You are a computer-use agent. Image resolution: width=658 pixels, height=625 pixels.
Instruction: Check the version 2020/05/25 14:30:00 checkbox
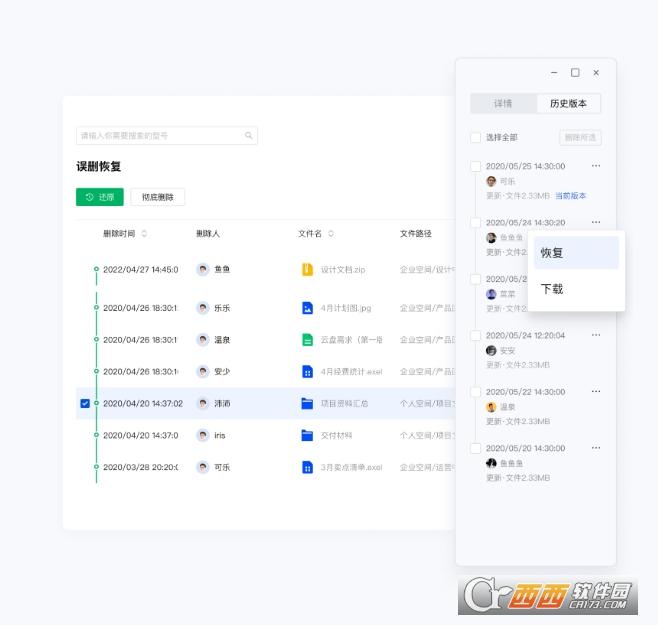[475, 166]
